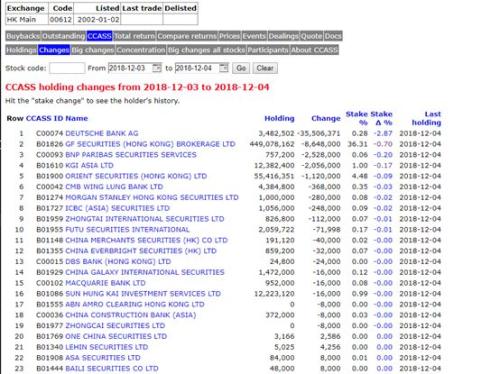
Task: Sort by the Change column header
Action: point(326,118)
